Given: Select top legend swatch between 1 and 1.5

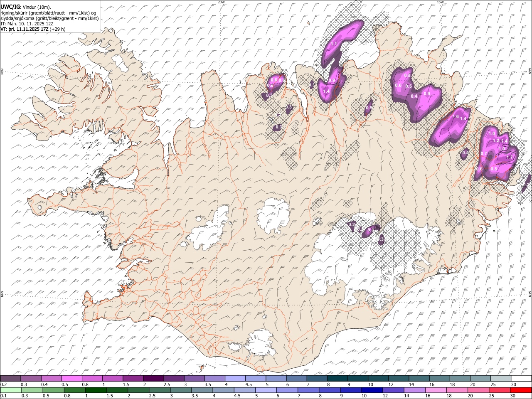Looking at the screenshot, I should coord(112,378).
